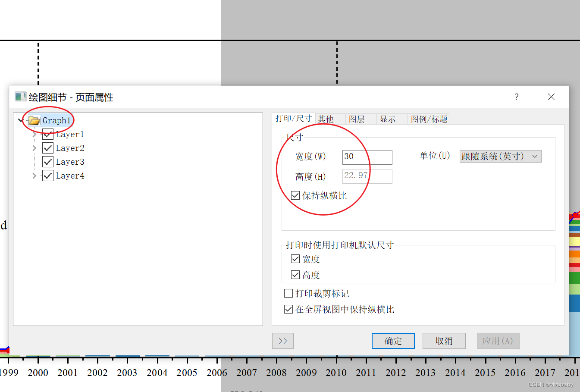Disable Layer3 in the layer tree
The height and width of the screenshot is (392, 580).
point(47,162)
